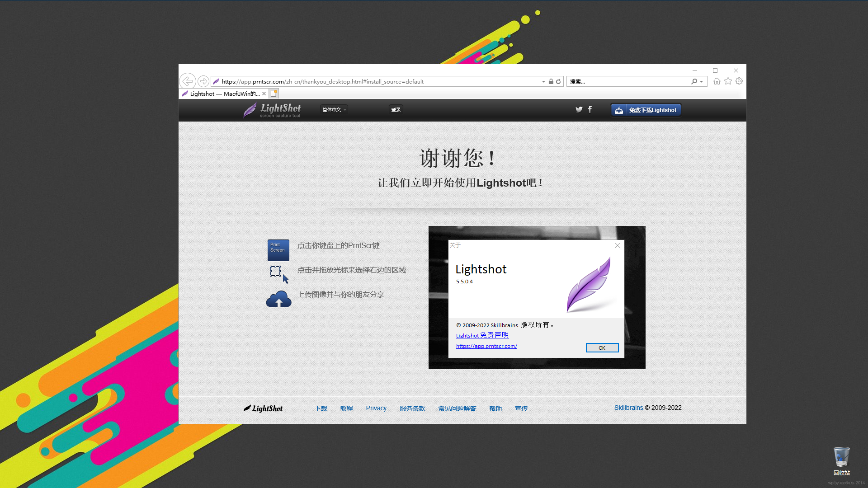The width and height of the screenshot is (868, 488).
Task: Click the favorites star icon
Action: coord(728,81)
